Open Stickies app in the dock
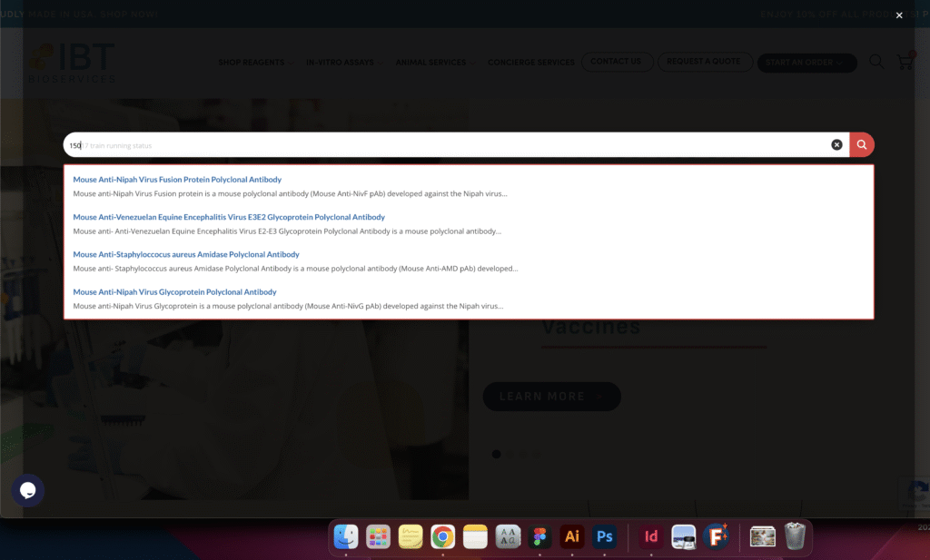Viewport: 930px width, 560px height. pos(411,537)
